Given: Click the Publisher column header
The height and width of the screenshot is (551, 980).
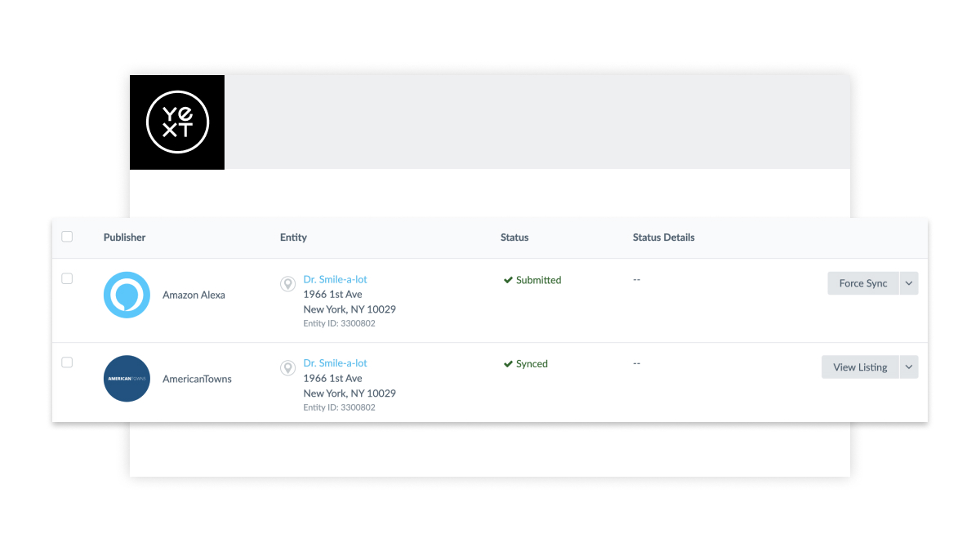Looking at the screenshot, I should coord(124,238).
